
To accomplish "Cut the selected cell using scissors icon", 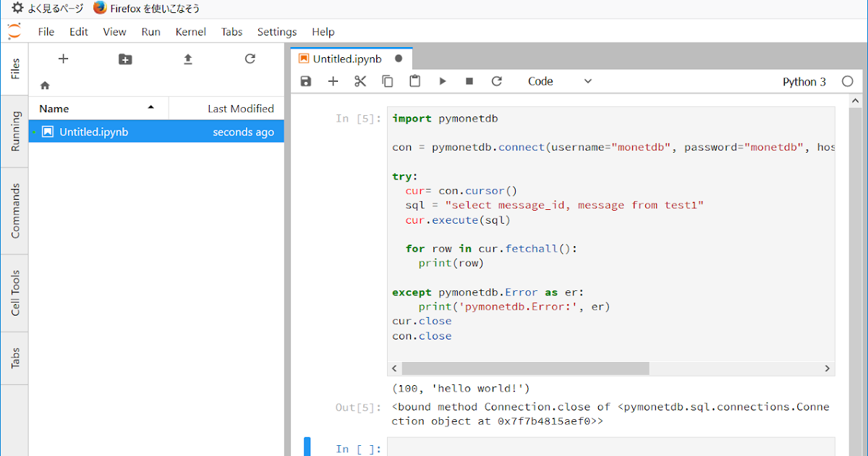I will coord(360,81).
